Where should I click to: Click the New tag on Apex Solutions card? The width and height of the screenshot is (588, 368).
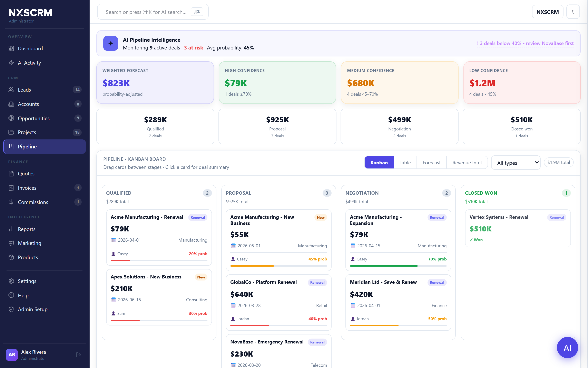point(201,277)
